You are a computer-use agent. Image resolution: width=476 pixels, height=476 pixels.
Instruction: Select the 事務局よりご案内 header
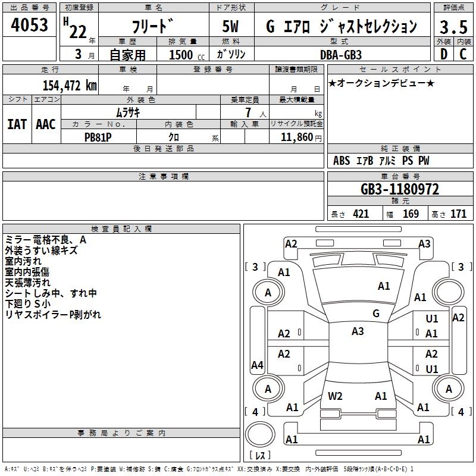coord(121,433)
